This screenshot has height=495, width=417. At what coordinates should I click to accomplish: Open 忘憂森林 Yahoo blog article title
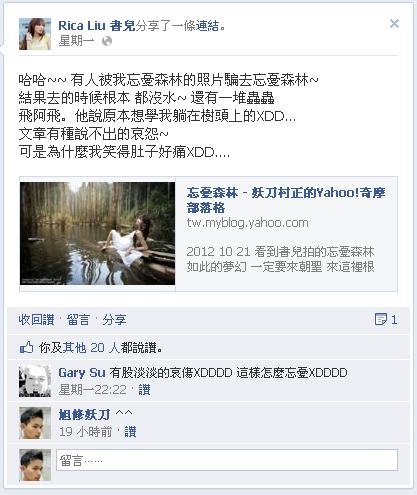[286, 200]
